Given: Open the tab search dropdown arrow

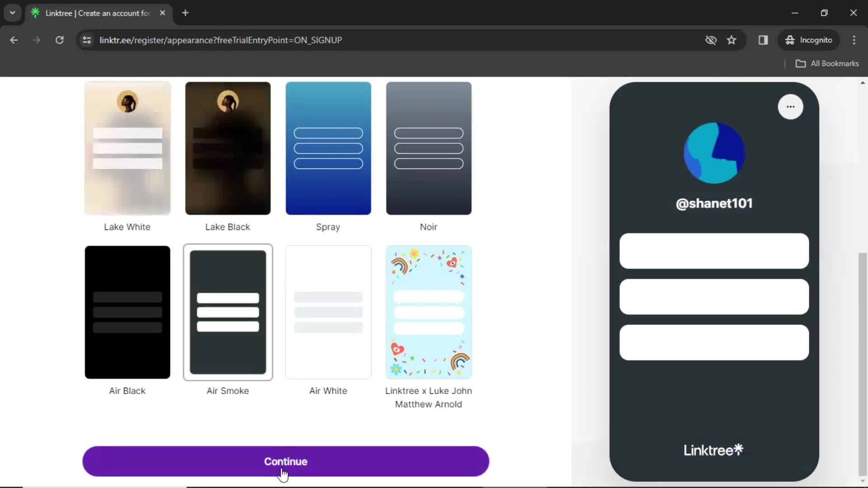Looking at the screenshot, I should 13,13.
